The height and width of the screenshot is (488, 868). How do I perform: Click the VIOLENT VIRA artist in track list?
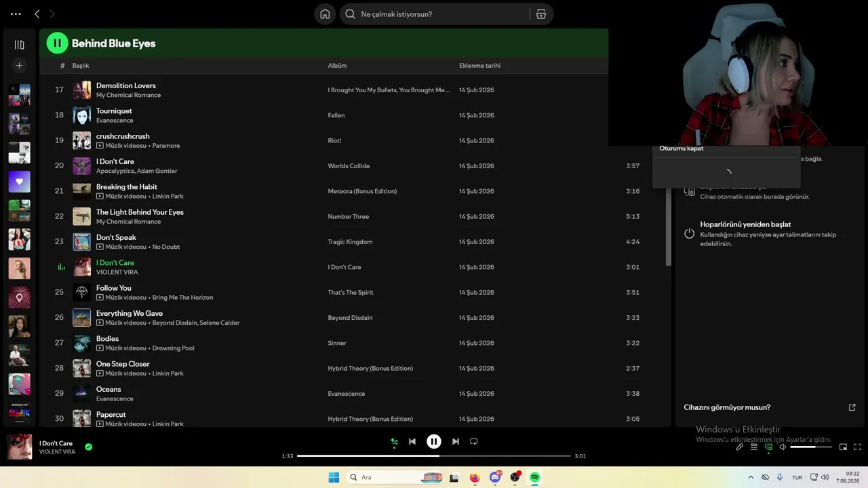(x=117, y=272)
